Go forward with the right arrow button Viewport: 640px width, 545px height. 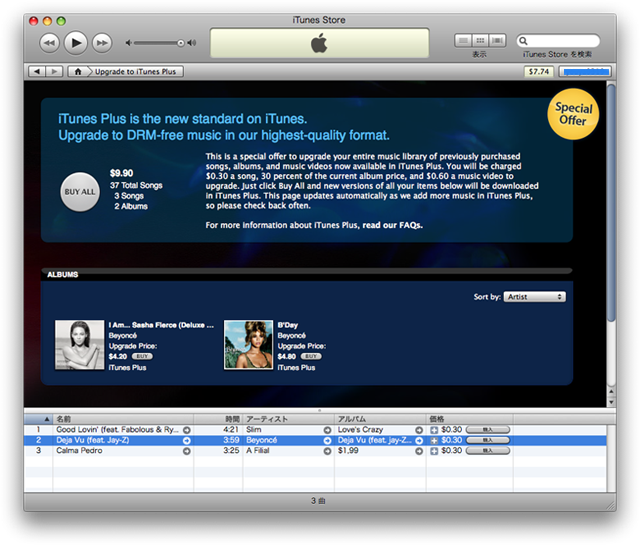(x=54, y=71)
